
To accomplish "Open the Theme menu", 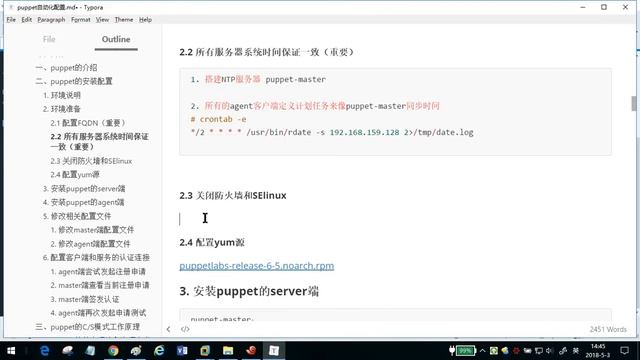I will click(x=124, y=20).
